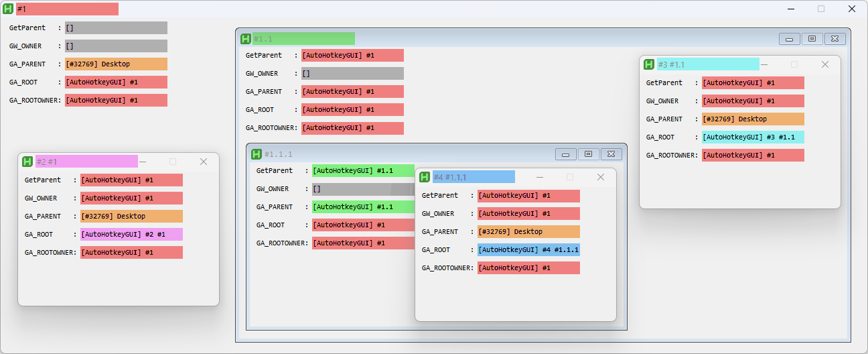Click GA_ROOT value in window #1.1
Image resolution: width=868 pixels, height=354 pixels.
(x=352, y=110)
